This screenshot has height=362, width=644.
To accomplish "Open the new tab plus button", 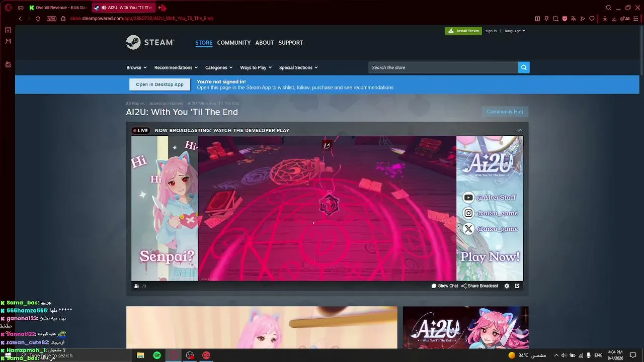I will coord(160,8).
